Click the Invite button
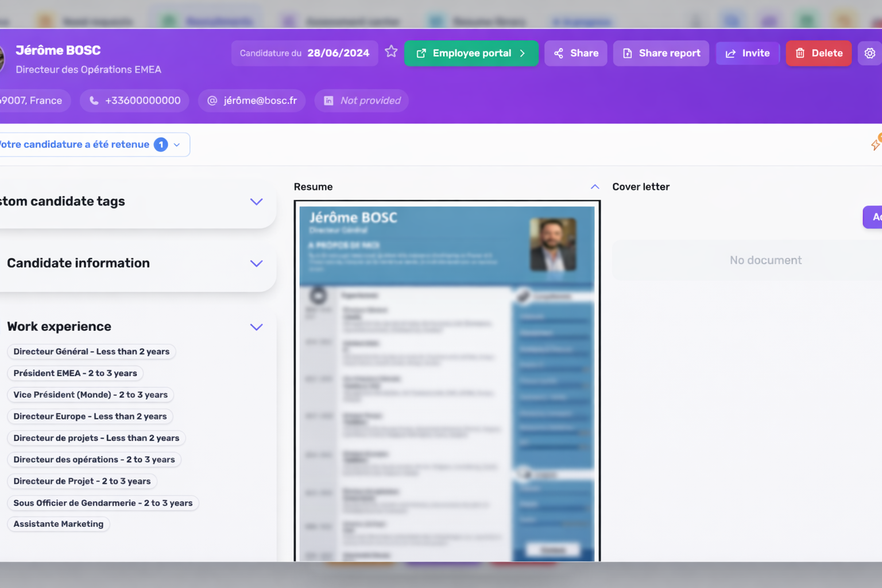Screen dimensions: 882x588 pos(747,53)
